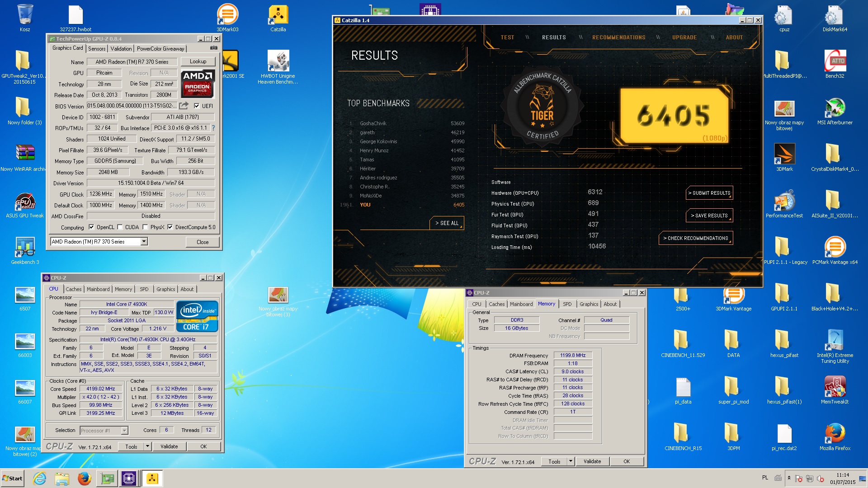This screenshot has width=868, height=488.
Task: Open the UPGRADE section in Catzilla
Action: pyautogui.click(x=684, y=38)
